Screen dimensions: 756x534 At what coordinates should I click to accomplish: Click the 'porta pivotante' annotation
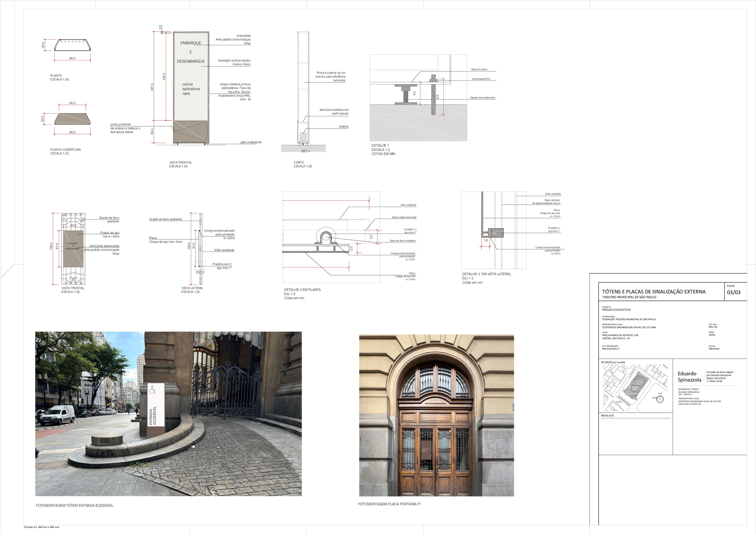(x=125, y=128)
